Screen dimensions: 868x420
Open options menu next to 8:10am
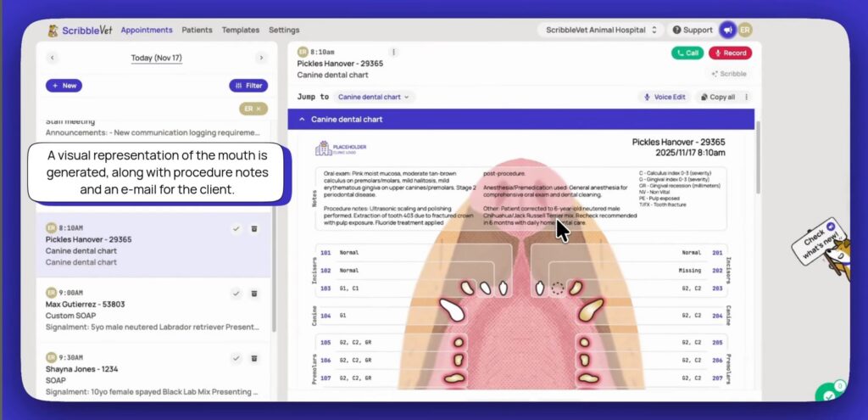[x=393, y=52]
